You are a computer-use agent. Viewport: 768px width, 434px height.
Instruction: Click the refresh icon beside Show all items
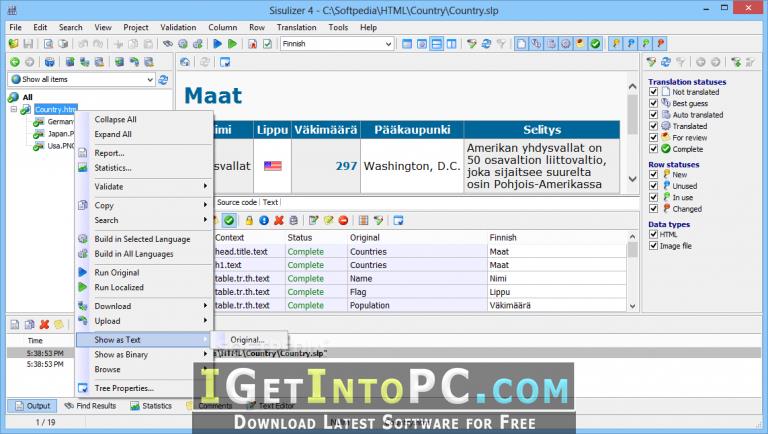164,79
